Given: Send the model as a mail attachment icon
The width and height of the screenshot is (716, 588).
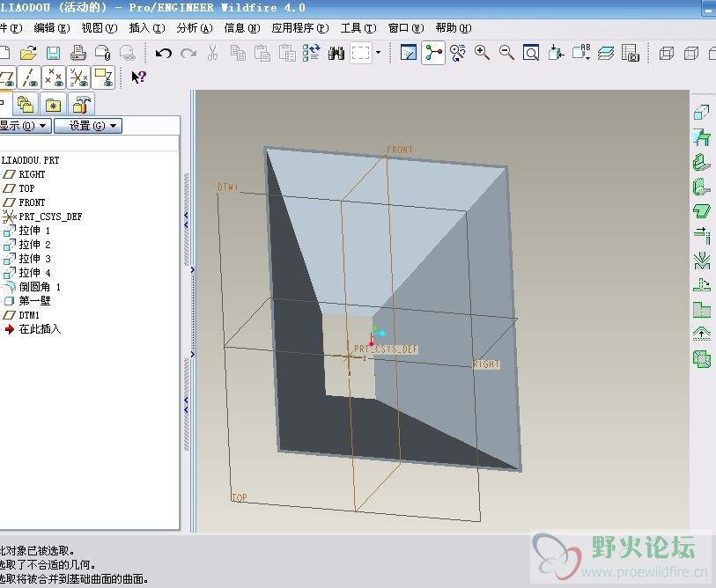Looking at the screenshot, I should tap(103, 54).
